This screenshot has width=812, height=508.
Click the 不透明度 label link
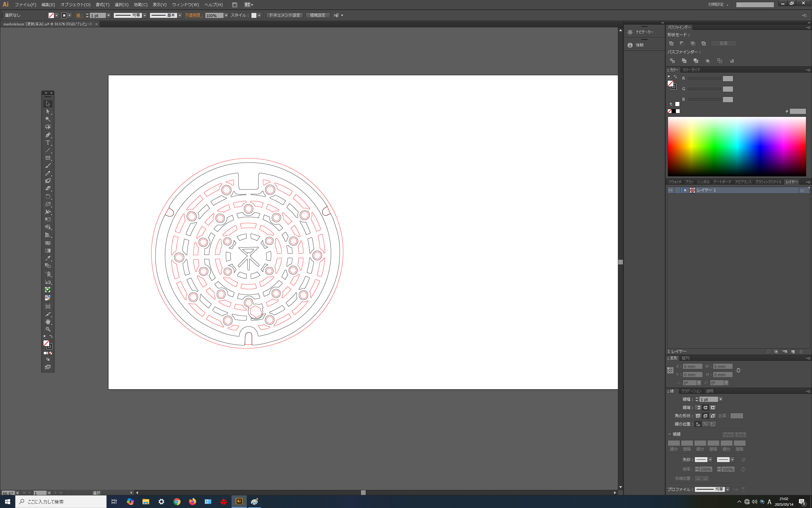point(193,16)
